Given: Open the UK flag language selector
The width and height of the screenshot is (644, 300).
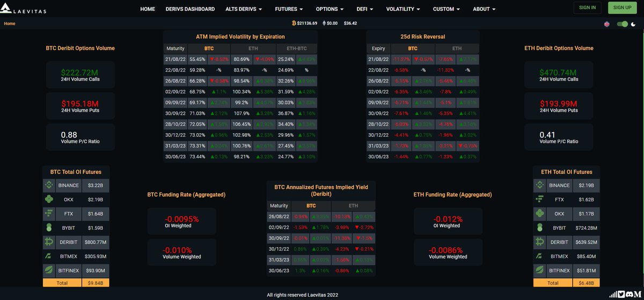Looking at the screenshot, I should 607,24.
